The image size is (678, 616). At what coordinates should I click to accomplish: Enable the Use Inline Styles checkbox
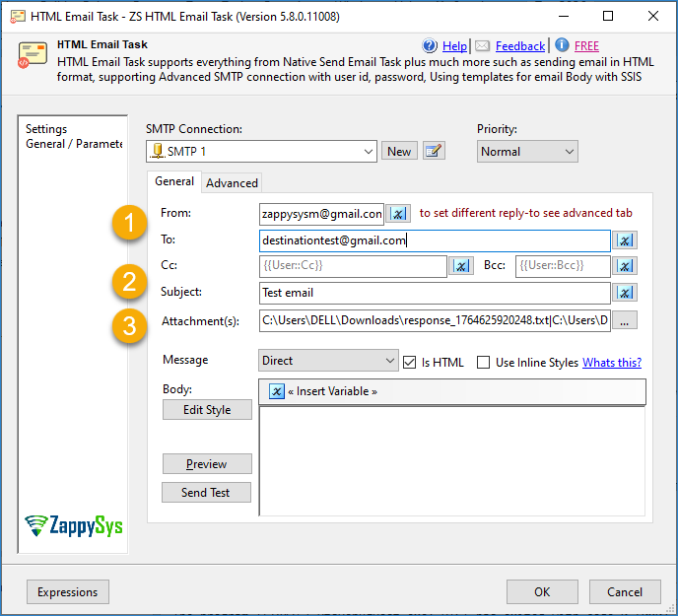[483, 362]
